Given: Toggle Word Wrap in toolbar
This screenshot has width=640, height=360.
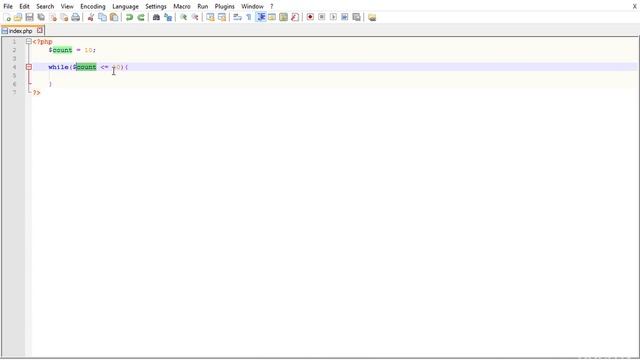Looking at the screenshot, I should (237, 17).
